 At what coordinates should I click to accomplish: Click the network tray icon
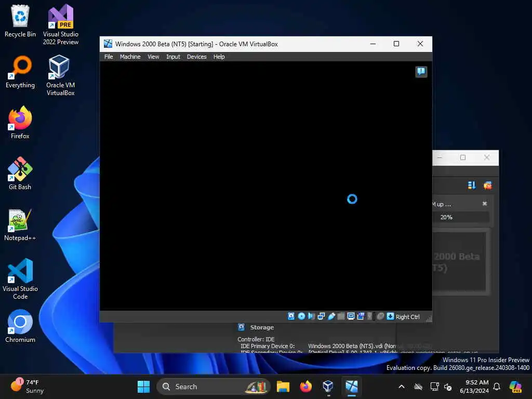point(434,387)
